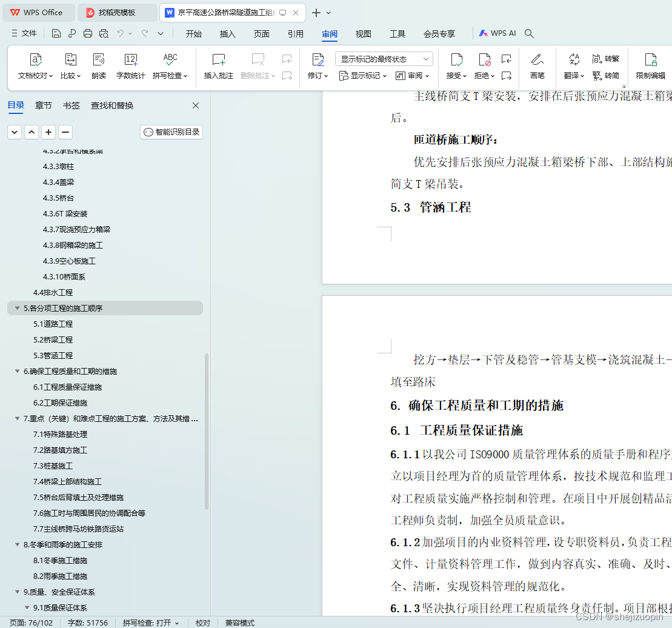Click 页面: 76/102 in status bar
Viewport: 672px width, 628px height.
32,623
